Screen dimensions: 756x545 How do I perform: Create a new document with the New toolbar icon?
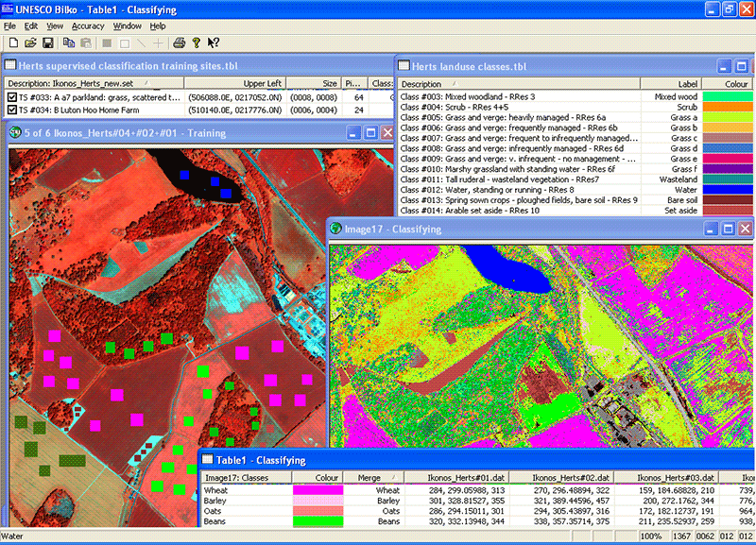tap(13, 43)
